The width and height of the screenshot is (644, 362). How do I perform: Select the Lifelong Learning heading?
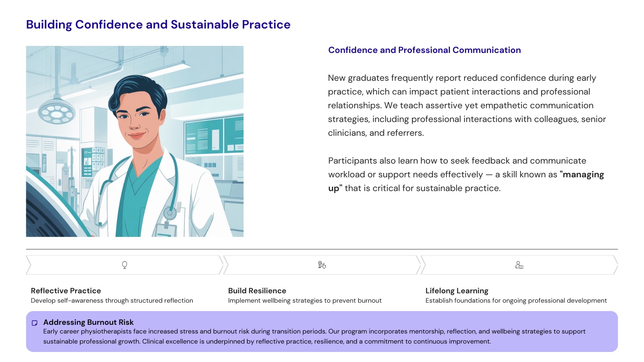point(457,291)
